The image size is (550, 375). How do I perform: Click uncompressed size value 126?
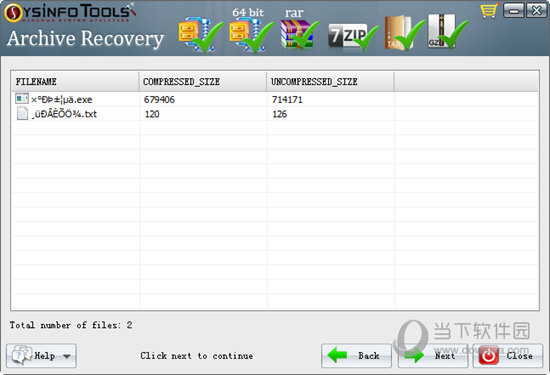280,114
